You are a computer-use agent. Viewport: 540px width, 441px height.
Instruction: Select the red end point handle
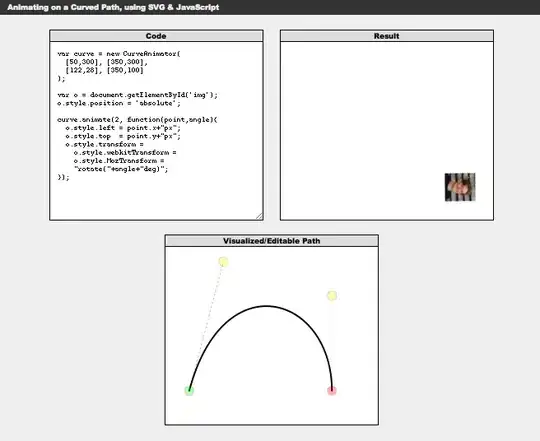[332, 391]
